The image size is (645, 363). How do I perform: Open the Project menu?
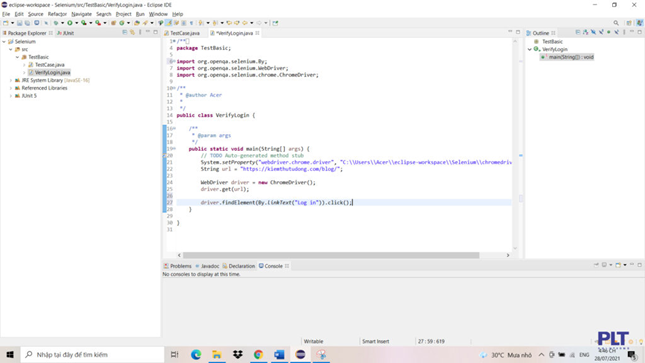click(123, 14)
